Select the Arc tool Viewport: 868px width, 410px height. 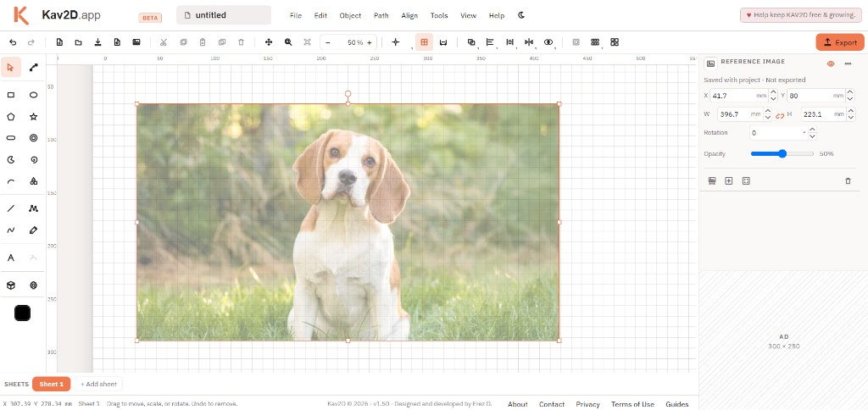[10, 181]
